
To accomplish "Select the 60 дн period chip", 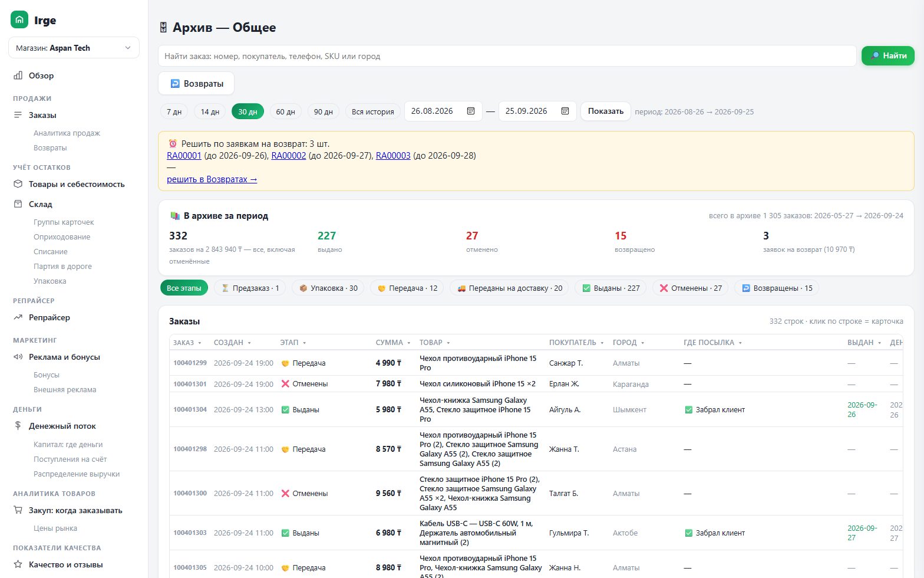I will [285, 111].
